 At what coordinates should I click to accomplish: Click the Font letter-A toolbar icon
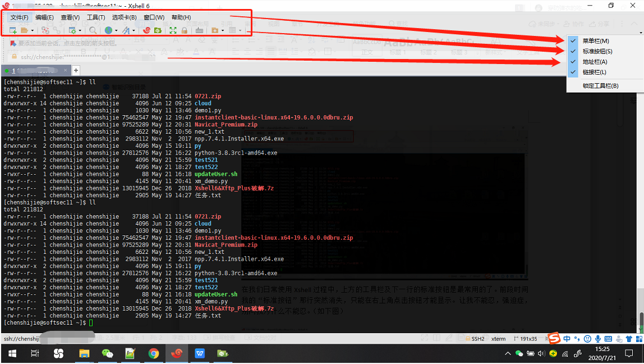pos(126,30)
